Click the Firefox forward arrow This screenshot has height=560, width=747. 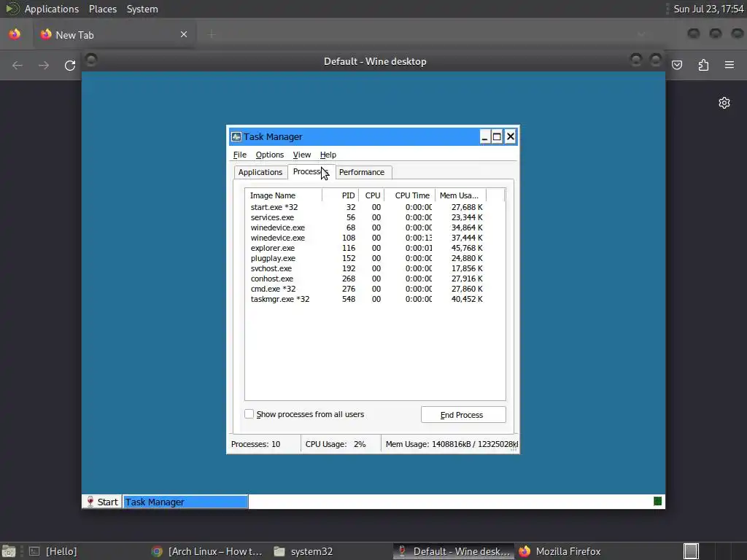(x=43, y=65)
